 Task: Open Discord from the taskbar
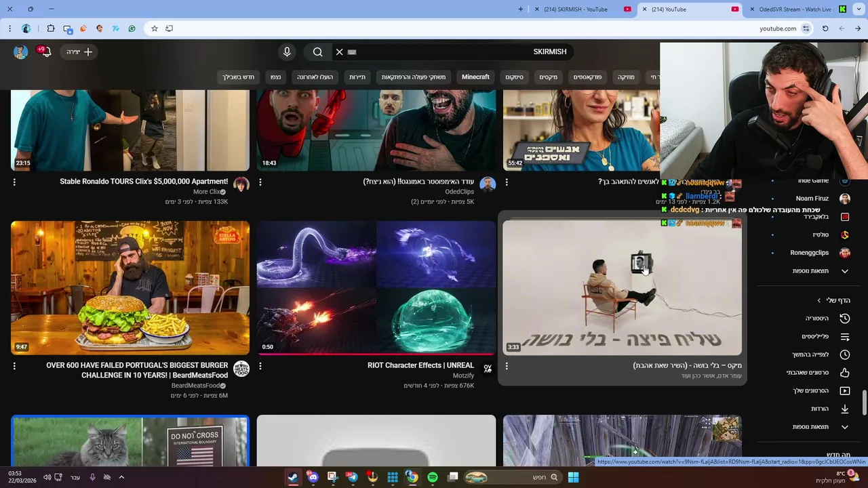click(x=313, y=477)
